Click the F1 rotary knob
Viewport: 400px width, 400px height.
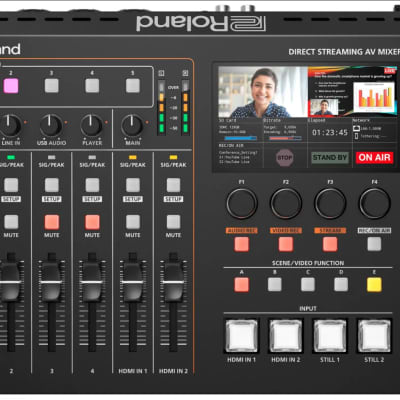[x=242, y=203]
